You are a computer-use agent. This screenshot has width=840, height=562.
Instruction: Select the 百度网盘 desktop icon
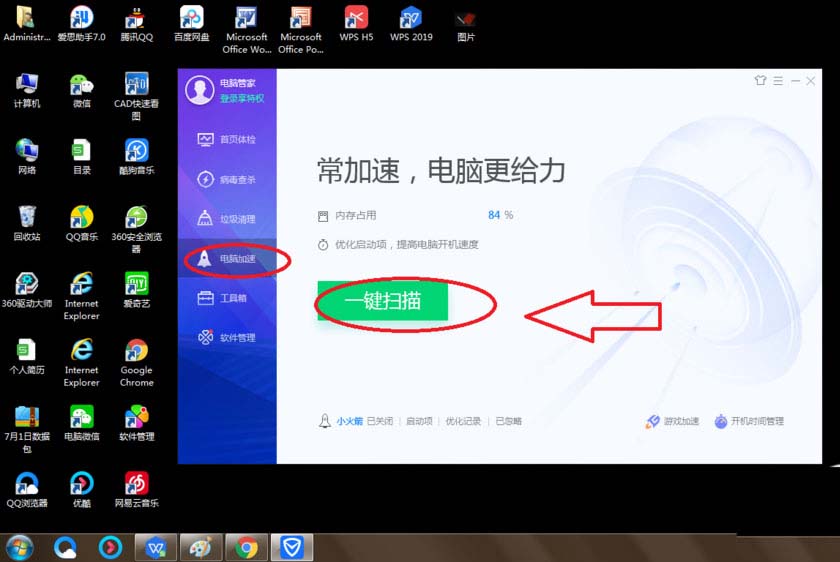(191, 24)
